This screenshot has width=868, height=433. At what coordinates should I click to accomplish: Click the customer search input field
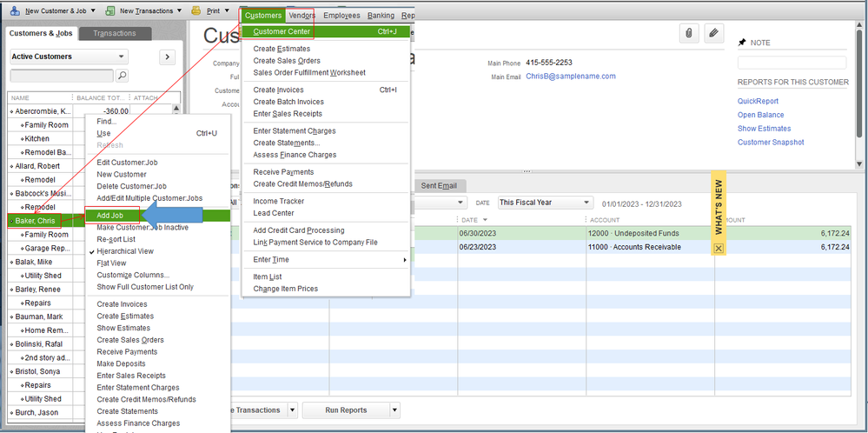point(62,76)
